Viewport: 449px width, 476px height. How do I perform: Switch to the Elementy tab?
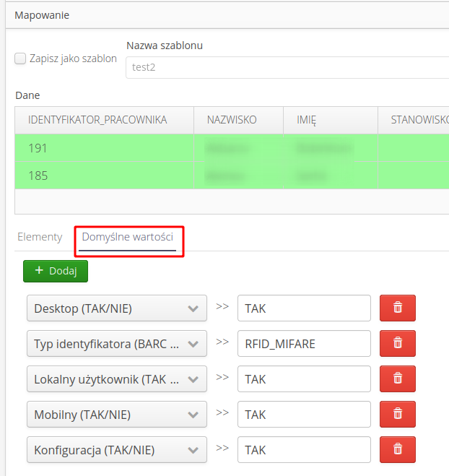[x=40, y=237]
